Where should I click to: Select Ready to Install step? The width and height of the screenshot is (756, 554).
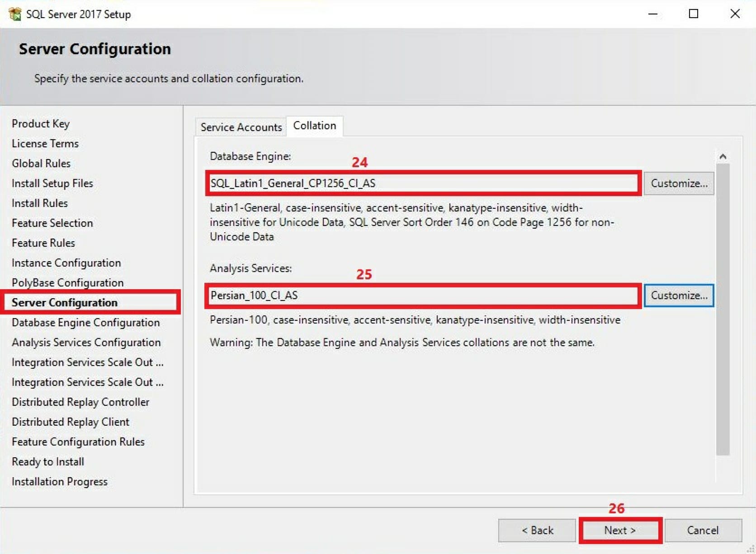coord(48,461)
